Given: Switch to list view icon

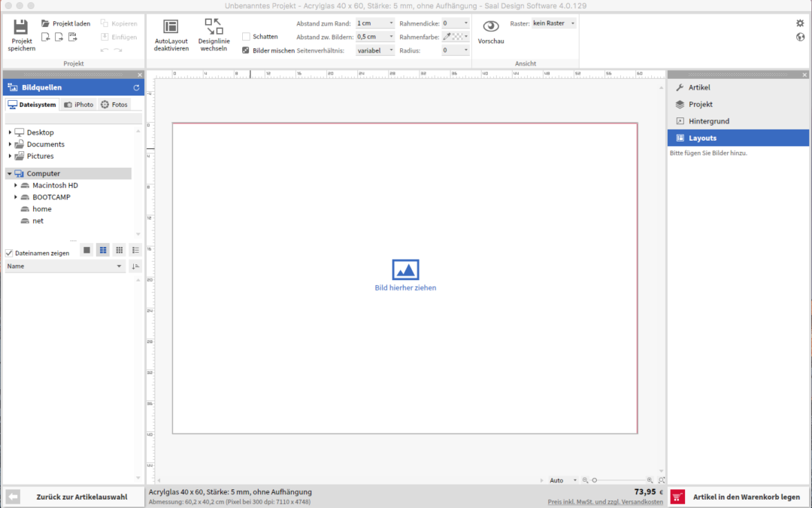Looking at the screenshot, I should point(135,251).
